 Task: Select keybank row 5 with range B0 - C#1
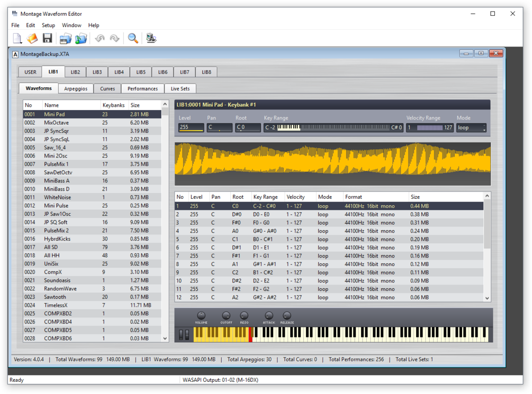(329, 240)
